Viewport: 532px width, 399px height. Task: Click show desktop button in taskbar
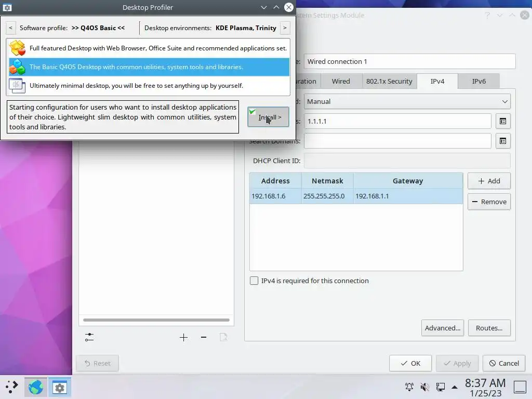pos(520,387)
